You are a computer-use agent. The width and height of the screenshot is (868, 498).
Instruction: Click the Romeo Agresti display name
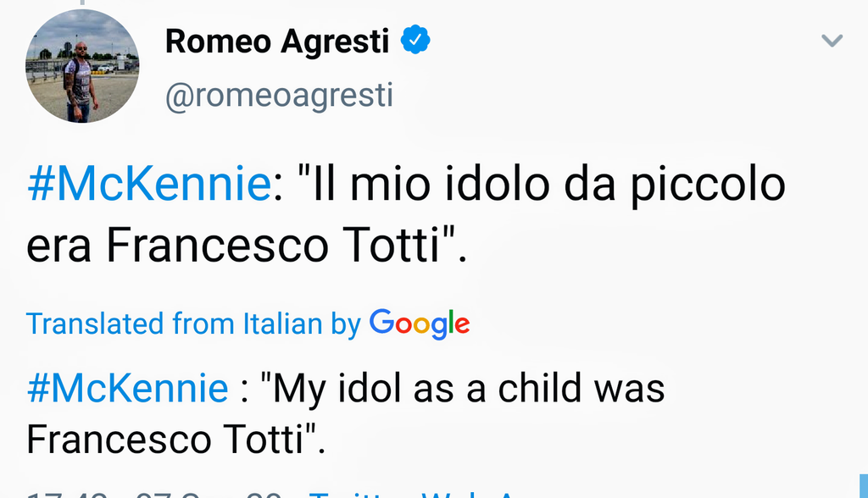[276, 41]
